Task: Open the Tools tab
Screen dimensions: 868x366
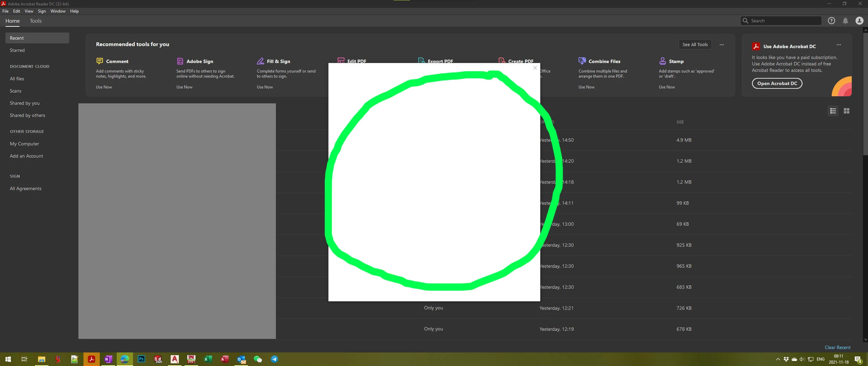Action: (x=36, y=21)
